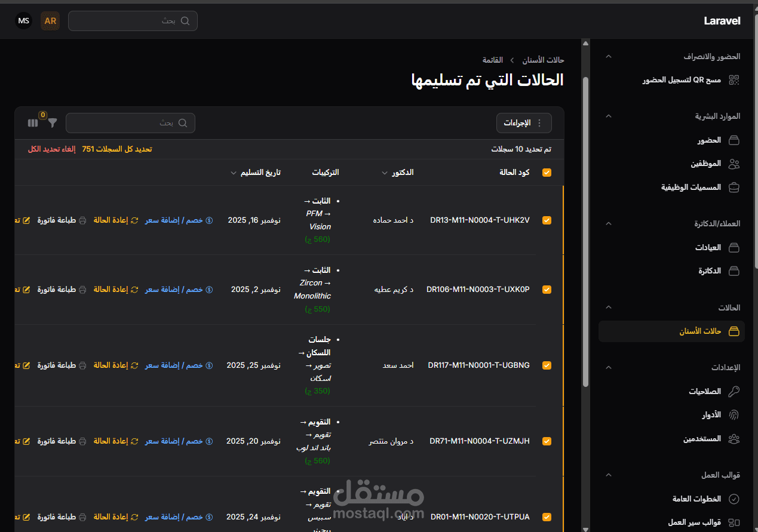Click the search magnifier icon in the top bar
This screenshot has height=532, width=758.
[x=185, y=20]
